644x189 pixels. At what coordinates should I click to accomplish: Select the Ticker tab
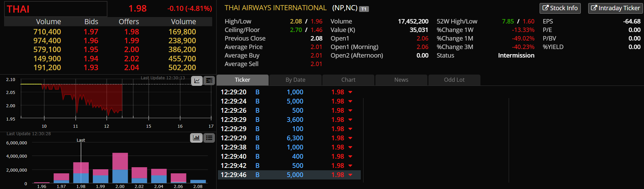pyautogui.click(x=242, y=80)
